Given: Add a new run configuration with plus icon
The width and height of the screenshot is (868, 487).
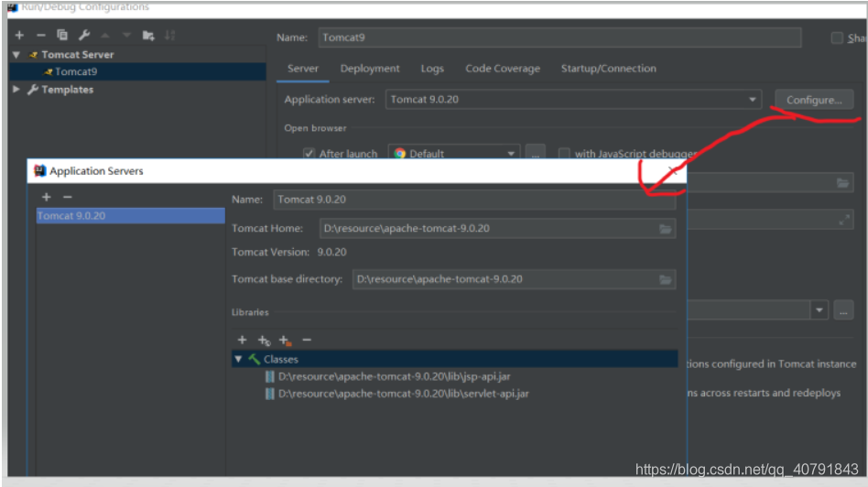Looking at the screenshot, I should click(19, 36).
